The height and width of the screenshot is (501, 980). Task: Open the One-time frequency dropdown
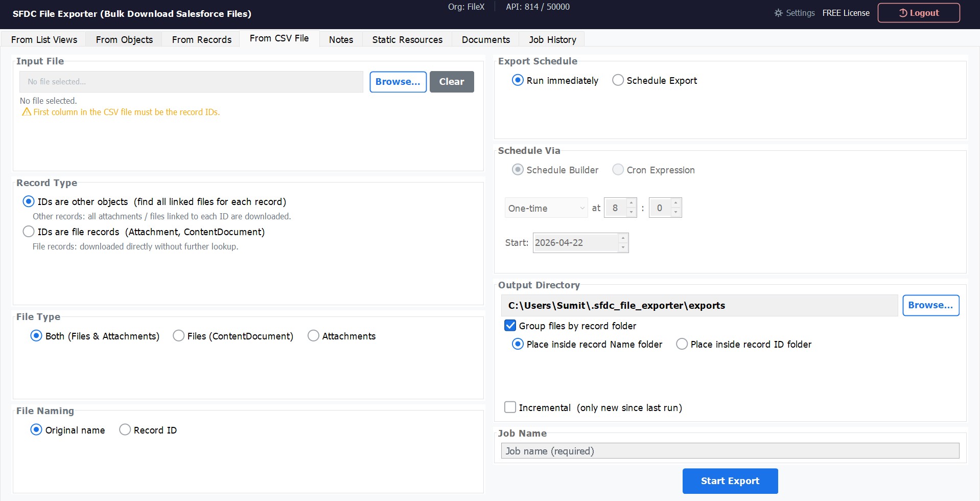coord(545,208)
